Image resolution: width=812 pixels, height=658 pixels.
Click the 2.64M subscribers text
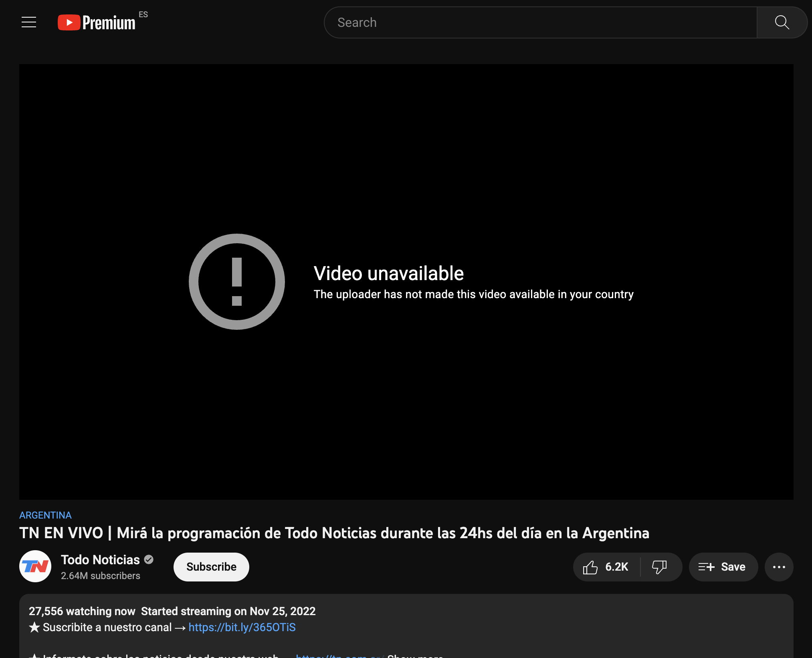coord(101,576)
